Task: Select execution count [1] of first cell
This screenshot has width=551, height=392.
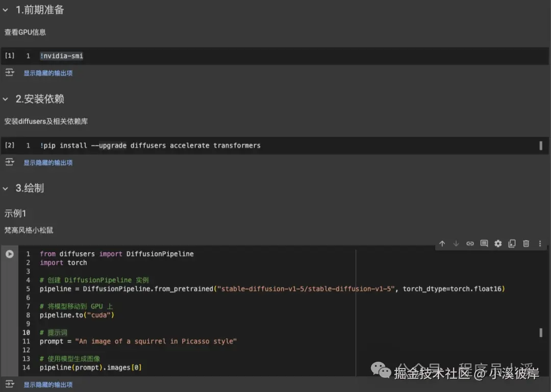Action: pos(10,56)
